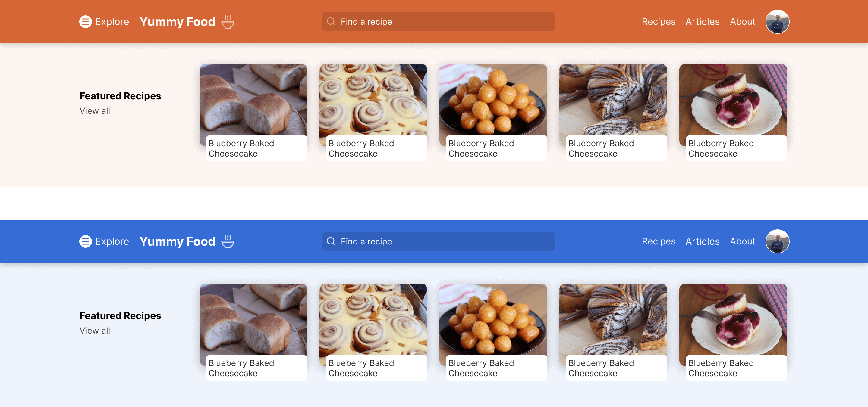
Task: Click View all under orange-themed Featured Recipes
Action: point(95,111)
